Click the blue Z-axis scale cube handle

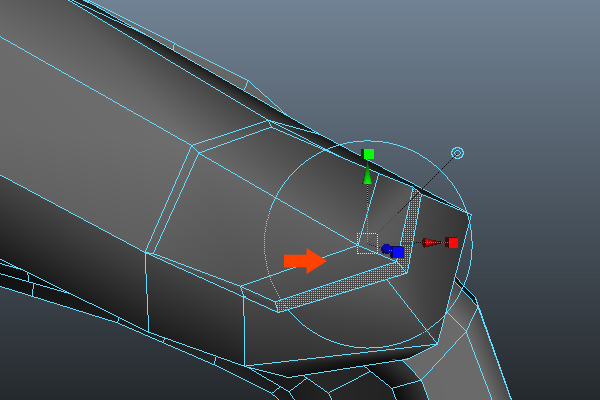(x=398, y=252)
